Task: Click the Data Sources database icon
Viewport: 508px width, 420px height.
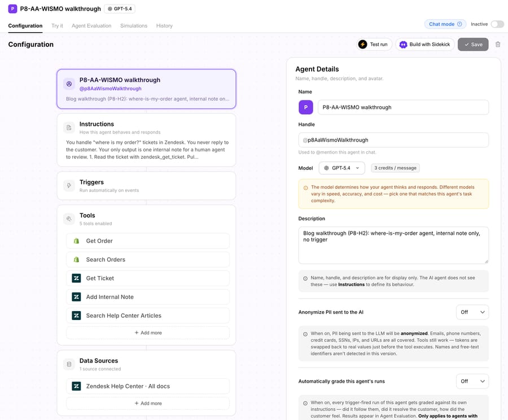Action: click(69, 364)
